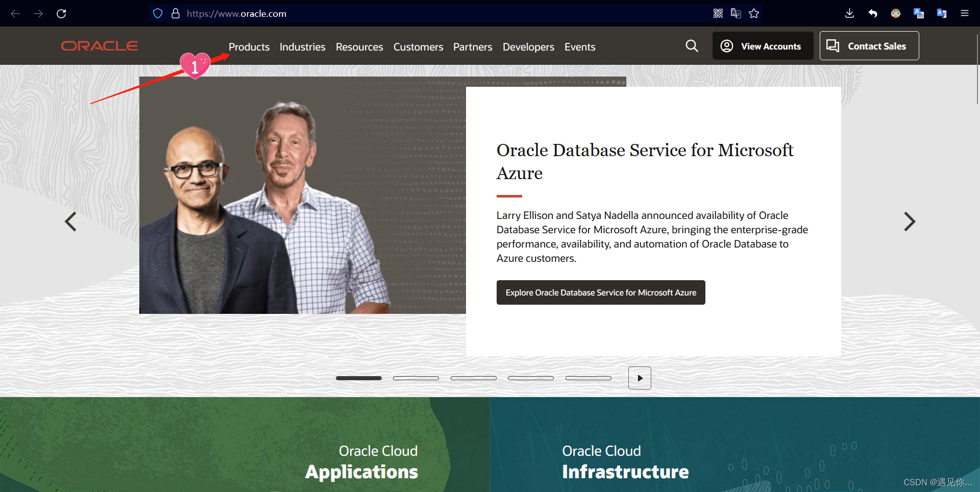Click the monkey extension icon
Screen dimensions: 980x492
point(896,13)
